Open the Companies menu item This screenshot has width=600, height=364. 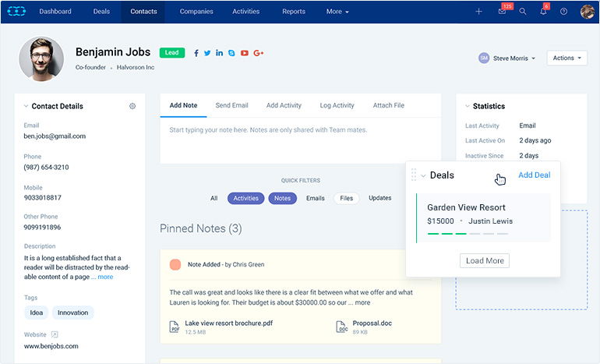click(x=196, y=12)
